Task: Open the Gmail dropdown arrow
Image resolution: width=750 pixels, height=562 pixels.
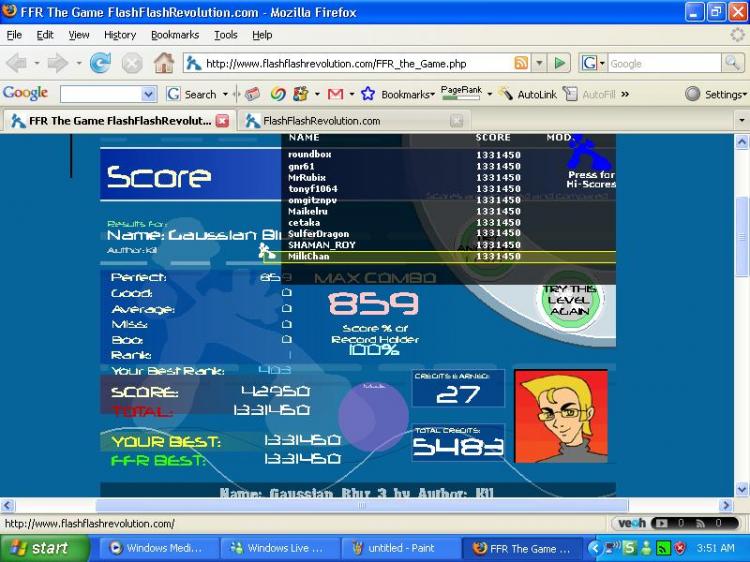Action: (x=352, y=94)
